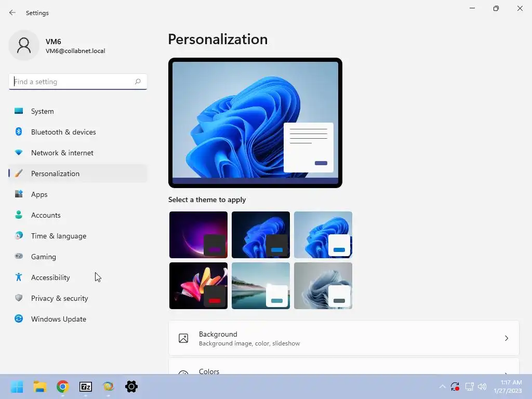This screenshot has height=399, width=532.
Task: Open Colors settings row
Action: (x=344, y=366)
